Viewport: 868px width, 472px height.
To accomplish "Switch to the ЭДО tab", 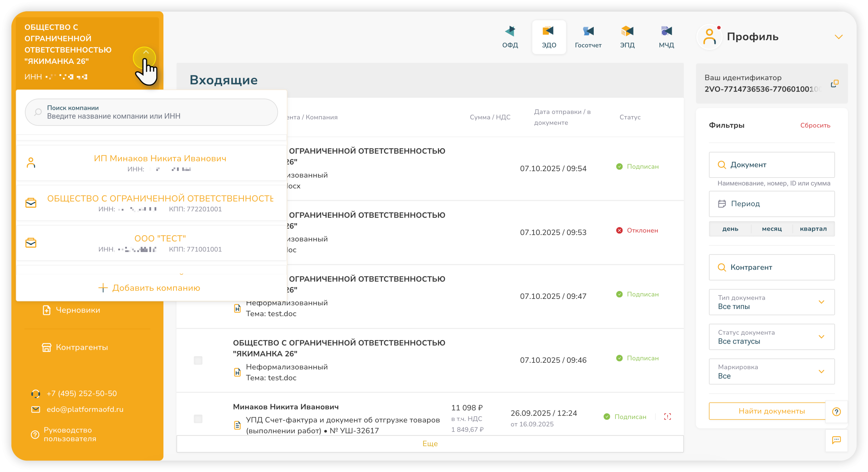I will point(549,36).
